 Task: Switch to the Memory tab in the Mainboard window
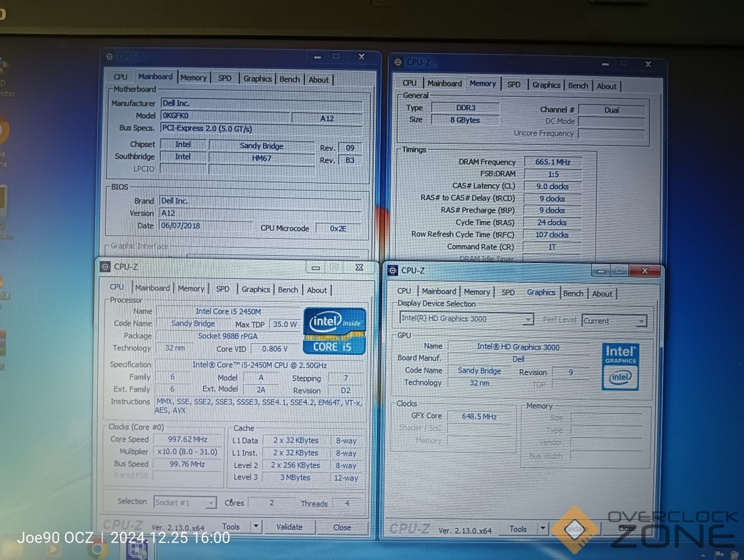pos(193,77)
